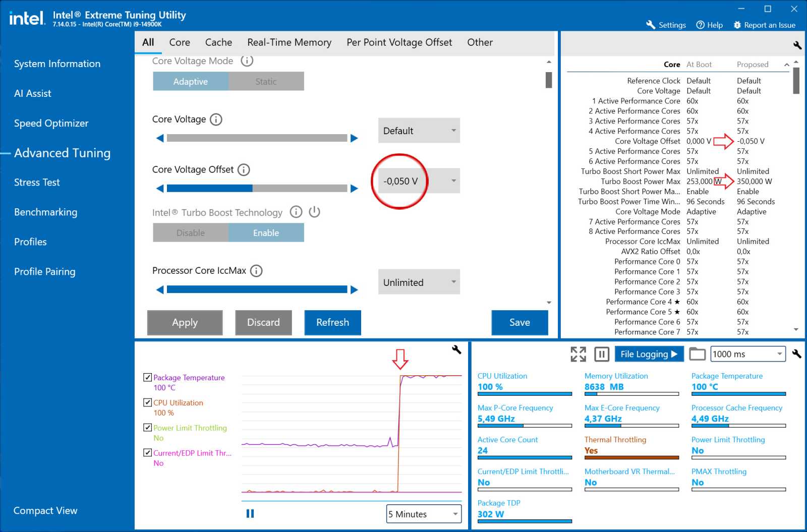Open the log file folder icon

697,354
